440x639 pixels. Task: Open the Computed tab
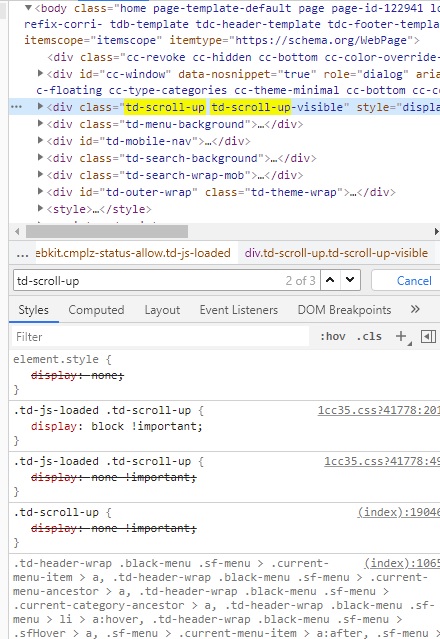click(96, 310)
